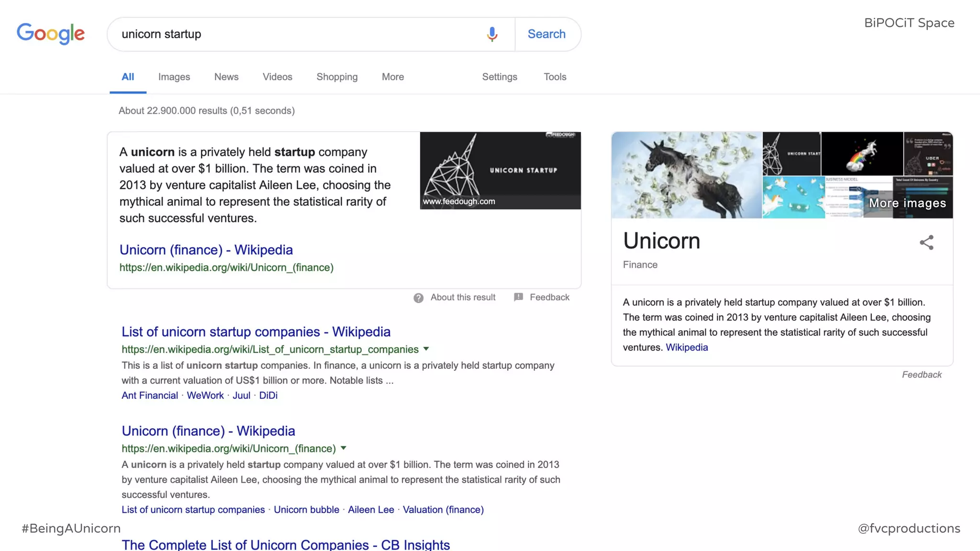Switch to the Images tab
The width and height of the screenshot is (980, 551).
pos(174,77)
